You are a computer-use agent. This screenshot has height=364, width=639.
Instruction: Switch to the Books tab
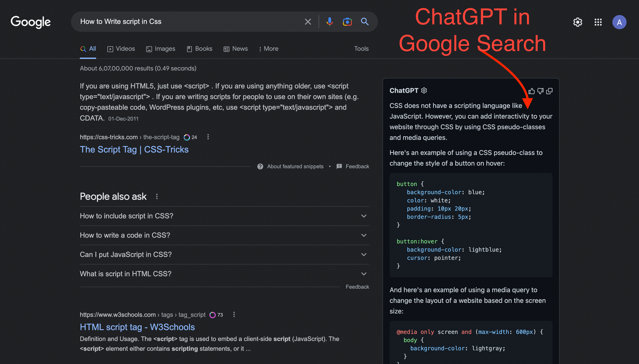tap(199, 49)
